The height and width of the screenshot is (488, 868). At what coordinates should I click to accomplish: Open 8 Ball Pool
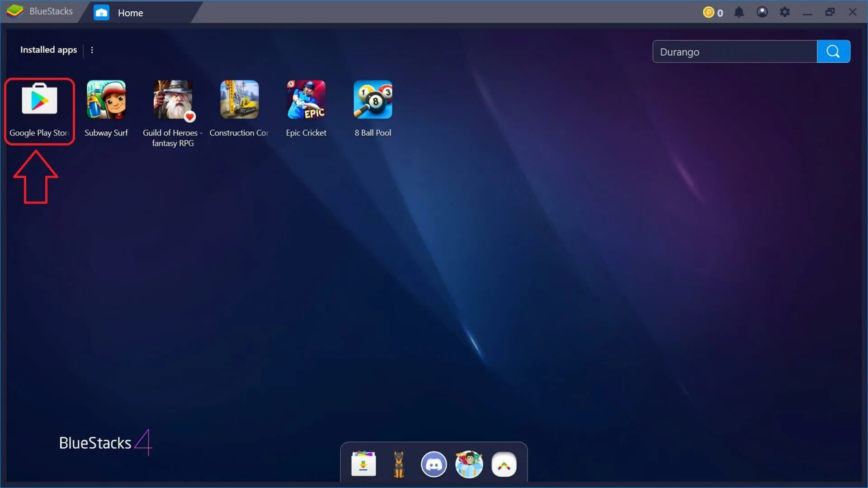[373, 99]
